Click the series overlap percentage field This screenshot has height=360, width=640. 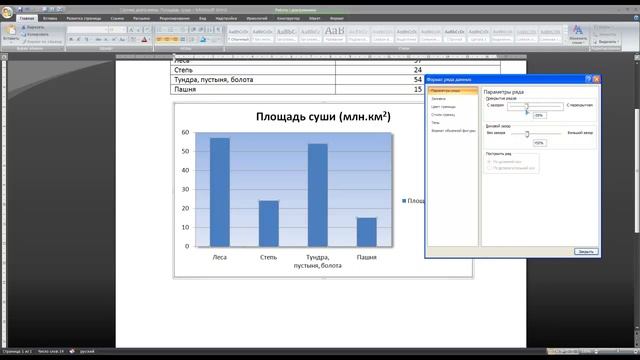[539, 116]
